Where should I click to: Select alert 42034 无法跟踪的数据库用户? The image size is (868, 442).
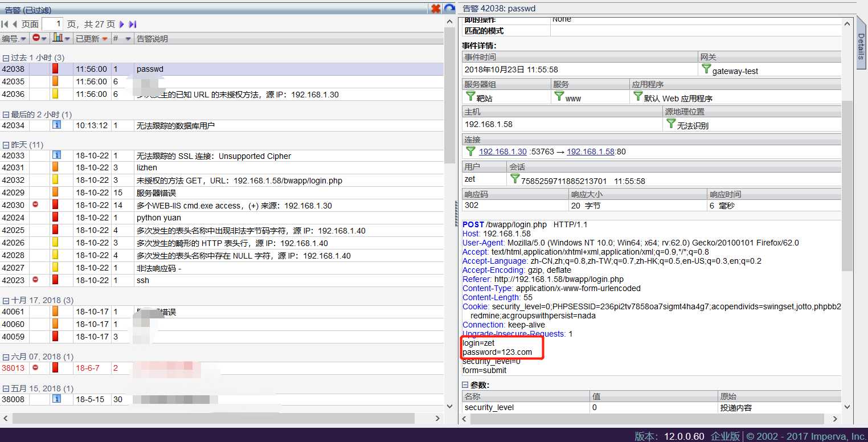click(222, 125)
